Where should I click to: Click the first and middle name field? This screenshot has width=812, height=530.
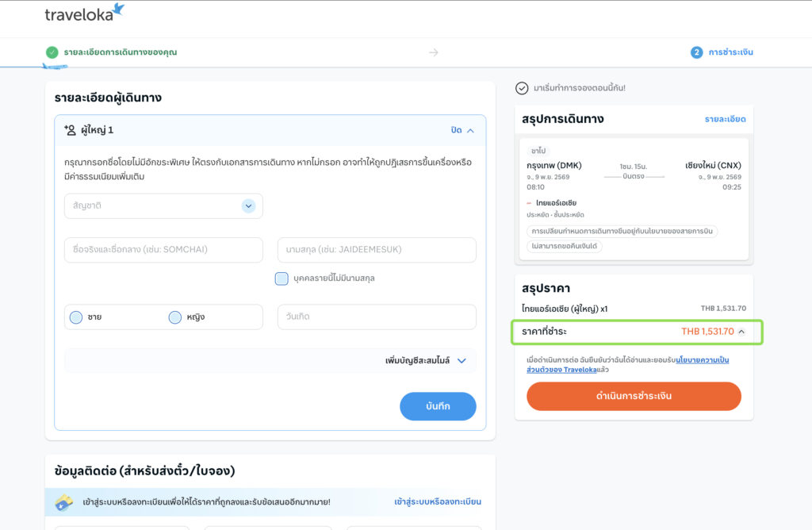[x=163, y=250]
